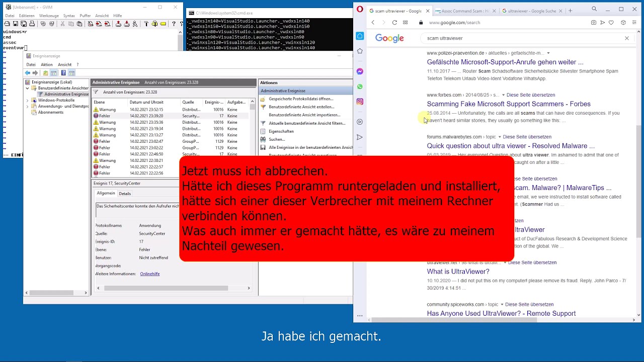The image size is (644, 362).
Task: Click the GVIM Paste clipboard icon
Action: point(79,24)
